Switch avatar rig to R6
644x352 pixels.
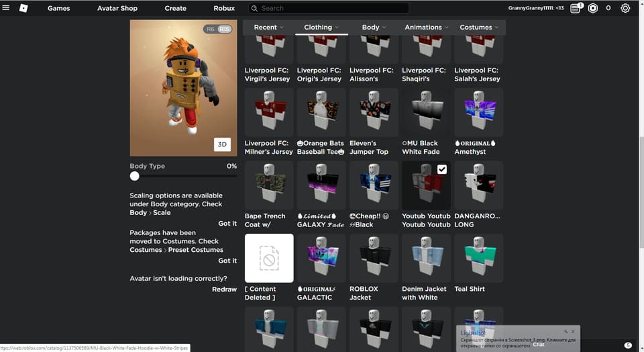211,29
